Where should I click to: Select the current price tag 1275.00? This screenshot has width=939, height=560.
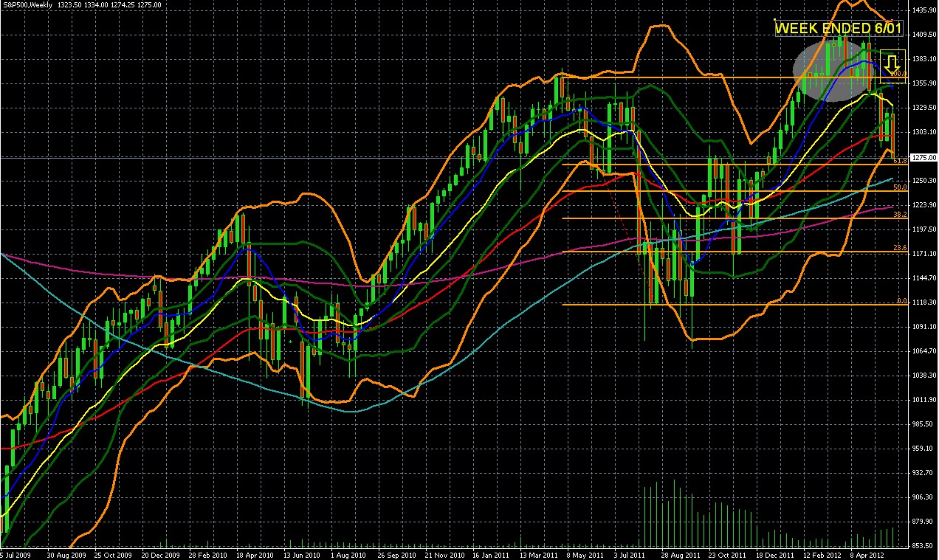923,157
